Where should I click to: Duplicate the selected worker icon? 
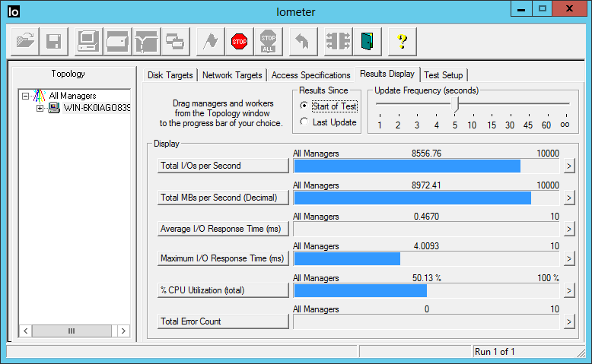click(175, 42)
